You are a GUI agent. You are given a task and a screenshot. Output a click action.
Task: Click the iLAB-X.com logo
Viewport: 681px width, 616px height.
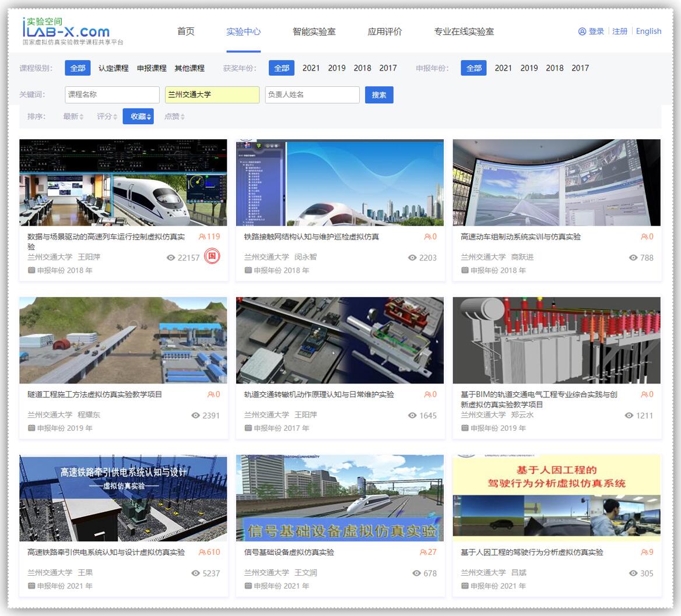[x=66, y=30]
